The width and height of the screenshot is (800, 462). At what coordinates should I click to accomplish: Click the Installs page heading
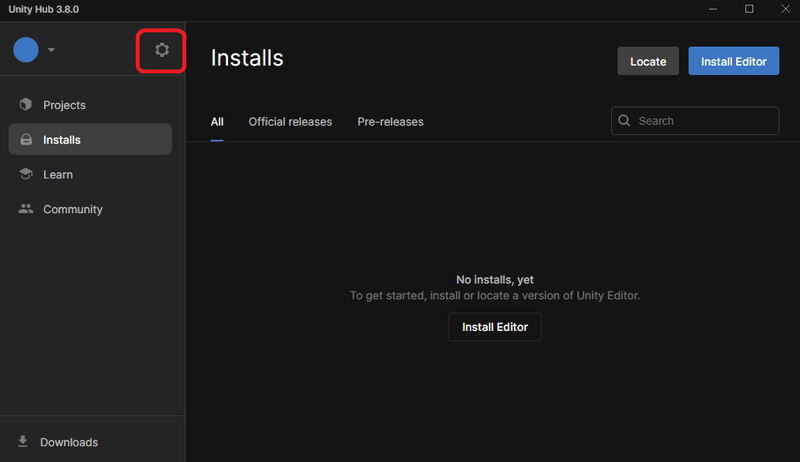pos(247,58)
